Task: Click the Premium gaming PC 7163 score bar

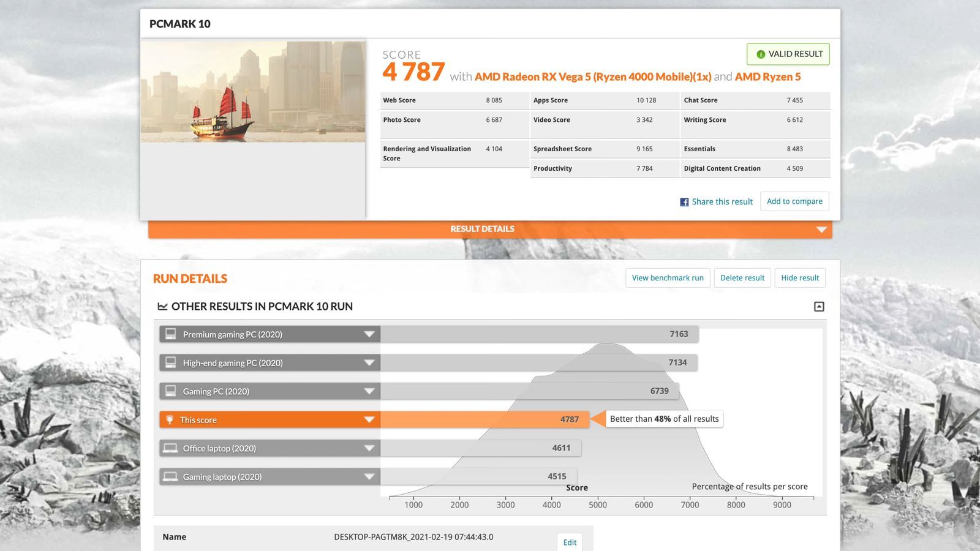Action: [540, 334]
